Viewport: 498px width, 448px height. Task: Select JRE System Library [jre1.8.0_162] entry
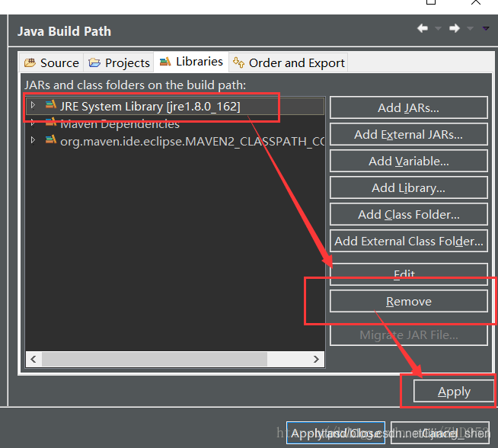coord(175,106)
